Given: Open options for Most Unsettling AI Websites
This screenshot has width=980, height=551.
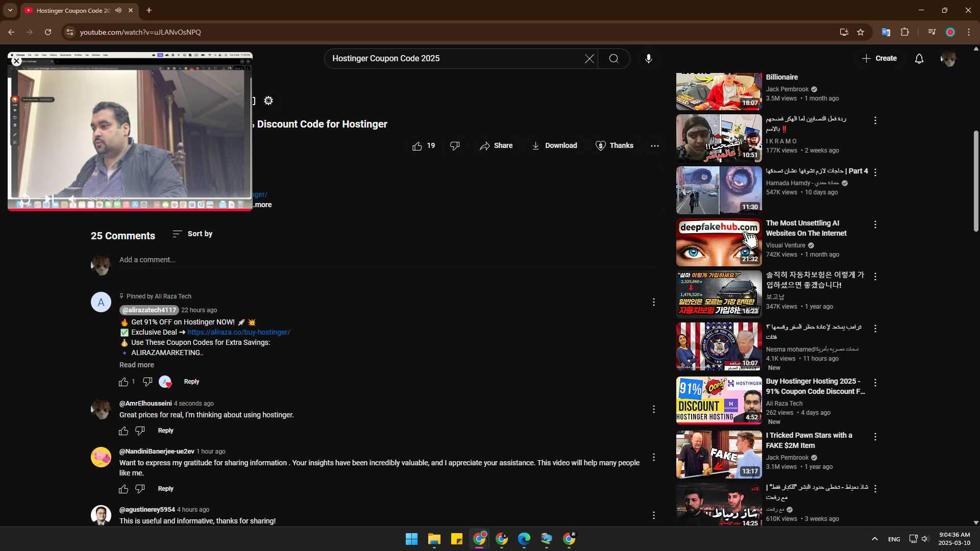Looking at the screenshot, I should [875, 224].
